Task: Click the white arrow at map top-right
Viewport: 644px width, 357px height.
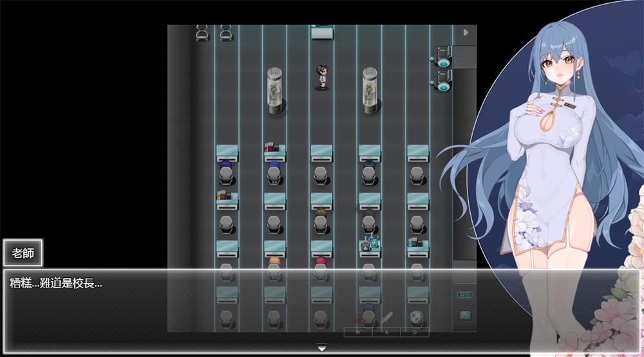Action: (x=466, y=32)
